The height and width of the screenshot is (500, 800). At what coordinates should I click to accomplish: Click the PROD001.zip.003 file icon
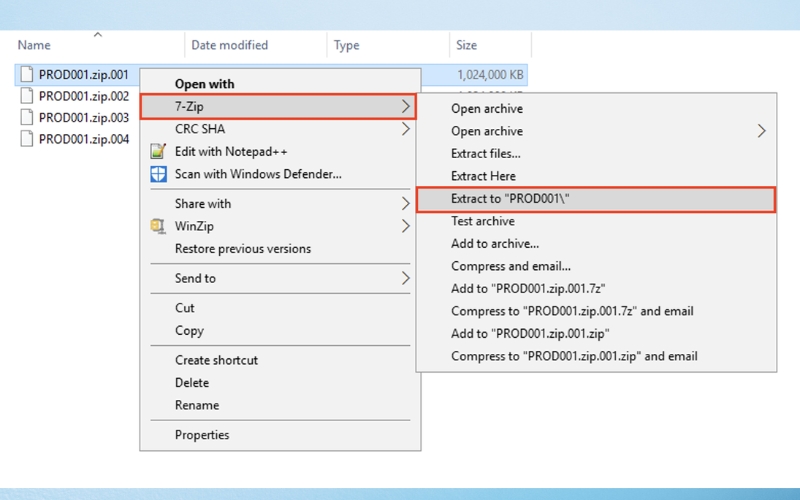point(27,117)
